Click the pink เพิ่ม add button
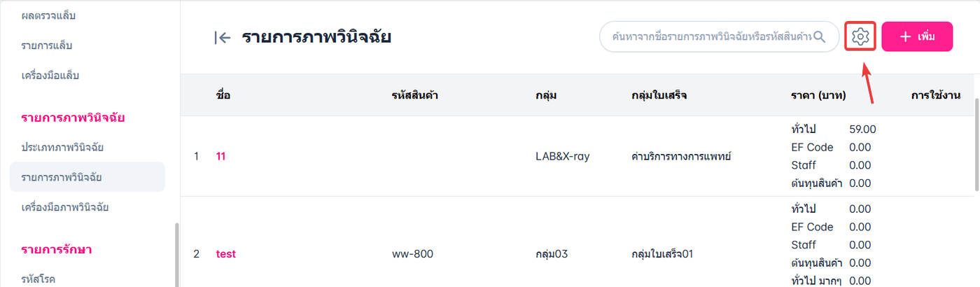 click(917, 36)
